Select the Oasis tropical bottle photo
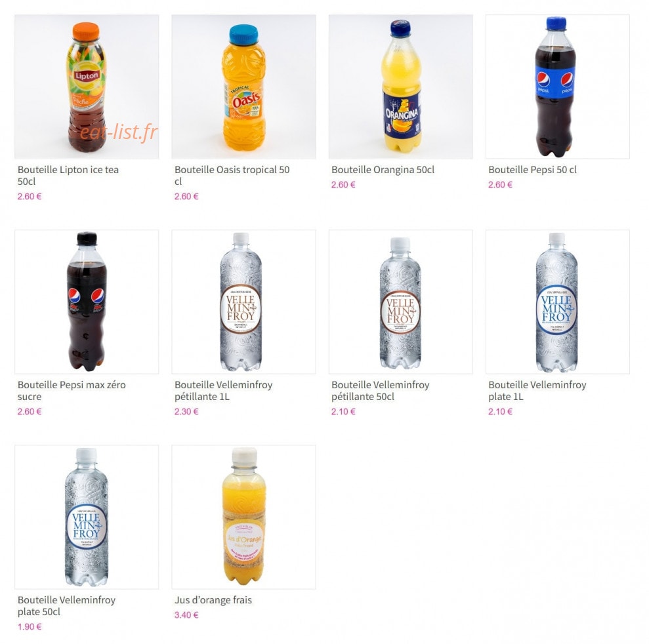The width and height of the screenshot is (649, 644). [243, 87]
